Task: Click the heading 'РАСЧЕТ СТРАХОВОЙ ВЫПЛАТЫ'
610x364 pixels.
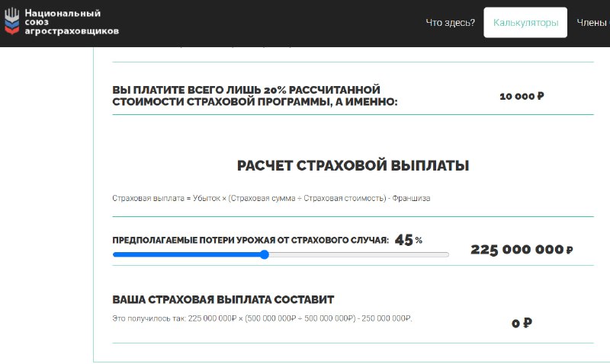Action: tap(353, 165)
